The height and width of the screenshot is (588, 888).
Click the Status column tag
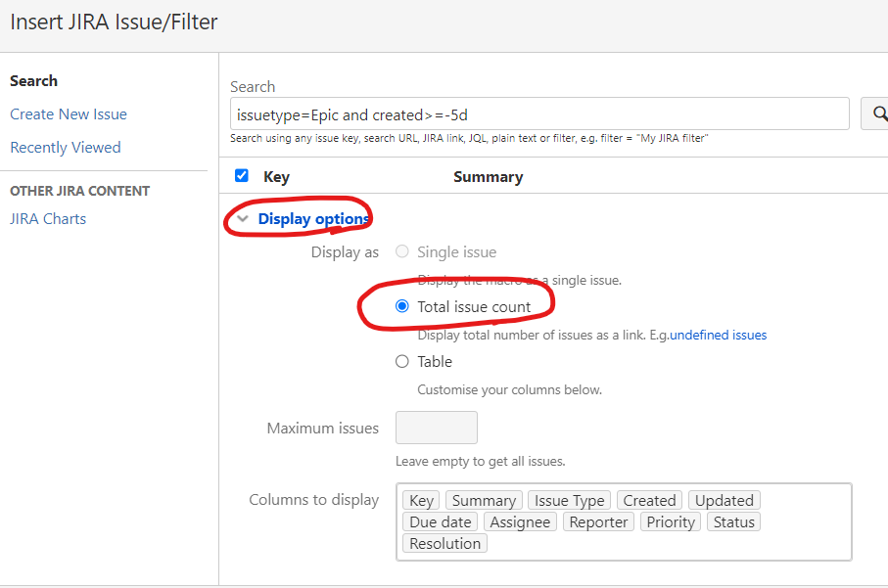734,521
